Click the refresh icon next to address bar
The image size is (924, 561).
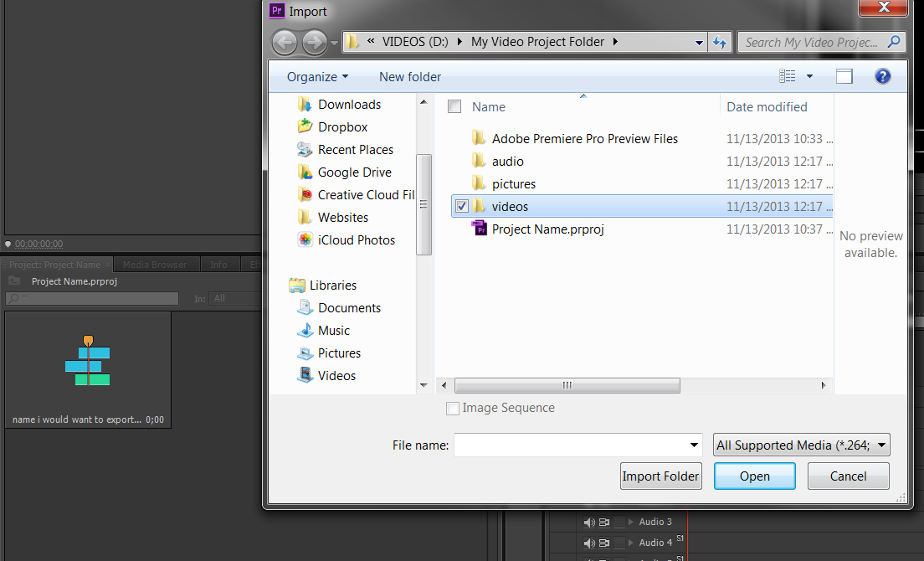pos(719,42)
